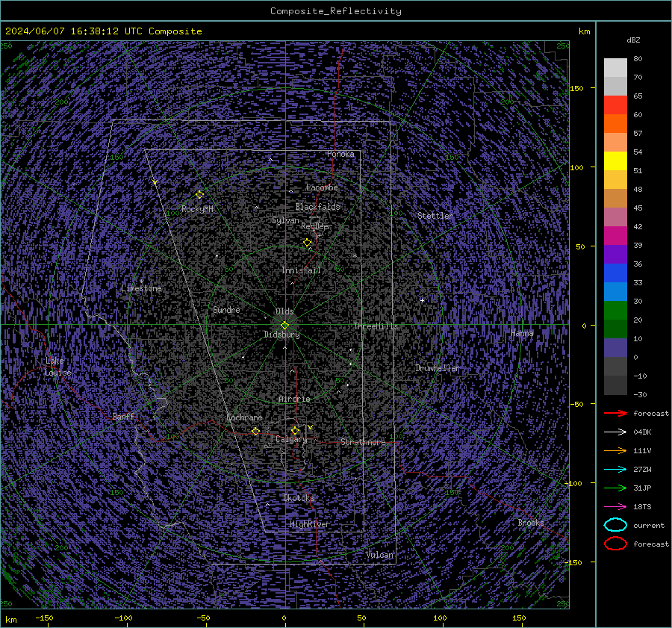Viewport: 672px width, 628px height.
Task: Select the Lake Louise label
Action: point(58,367)
